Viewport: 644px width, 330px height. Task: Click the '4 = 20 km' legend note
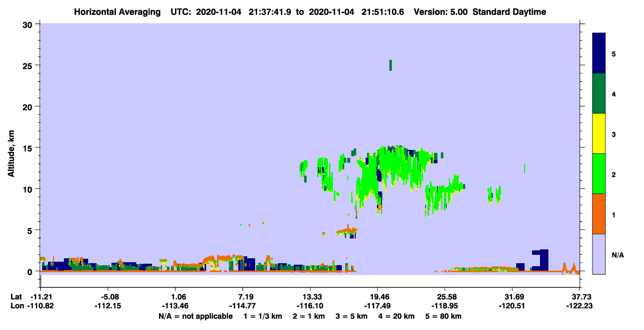coord(398,316)
